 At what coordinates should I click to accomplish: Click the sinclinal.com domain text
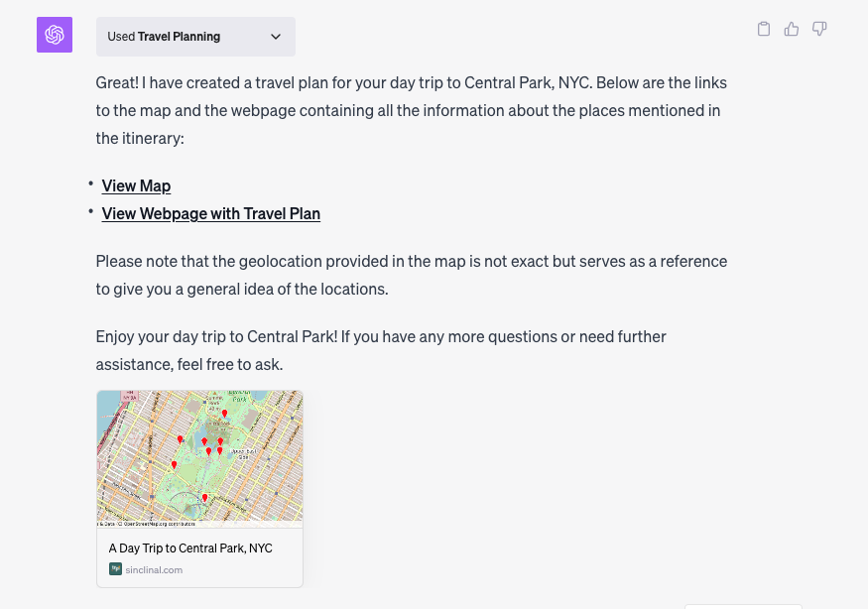(154, 569)
